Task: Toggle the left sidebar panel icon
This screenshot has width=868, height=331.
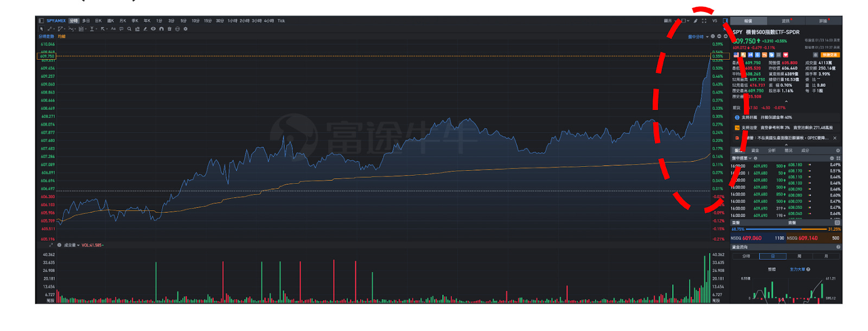Action: [41, 21]
